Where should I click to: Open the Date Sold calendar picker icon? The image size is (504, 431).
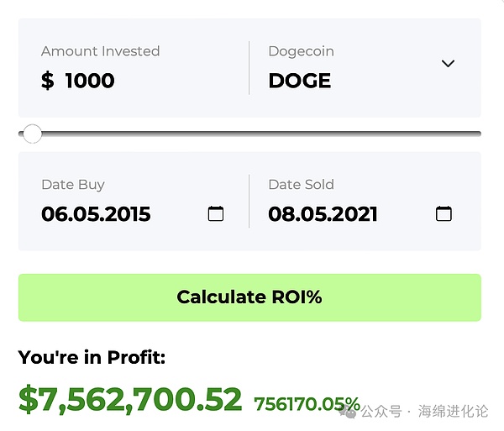click(x=444, y=213)
